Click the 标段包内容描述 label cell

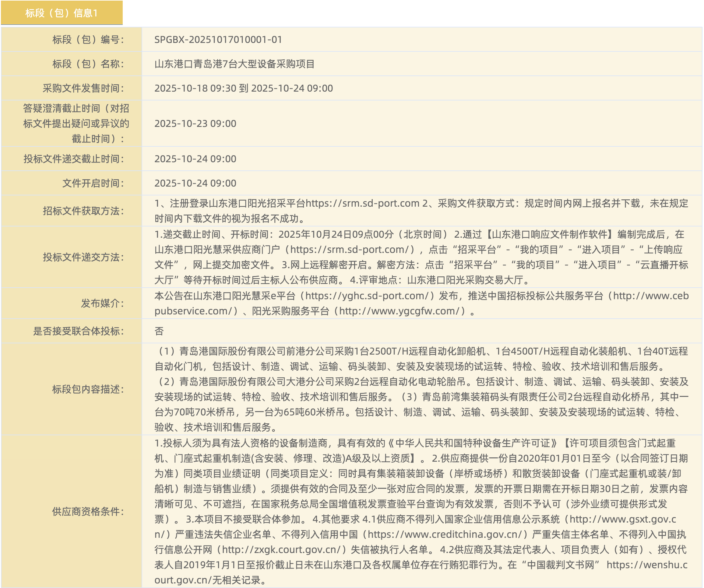[x=88, y=389]
